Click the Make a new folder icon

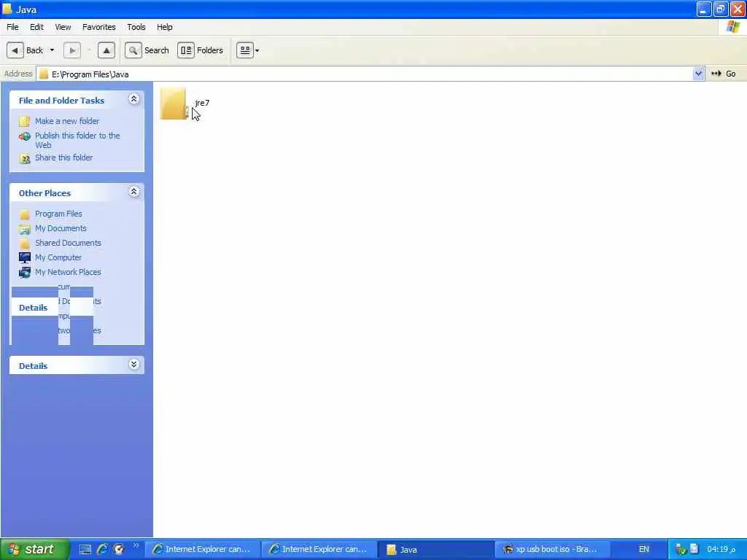click(x=24, y=122)
